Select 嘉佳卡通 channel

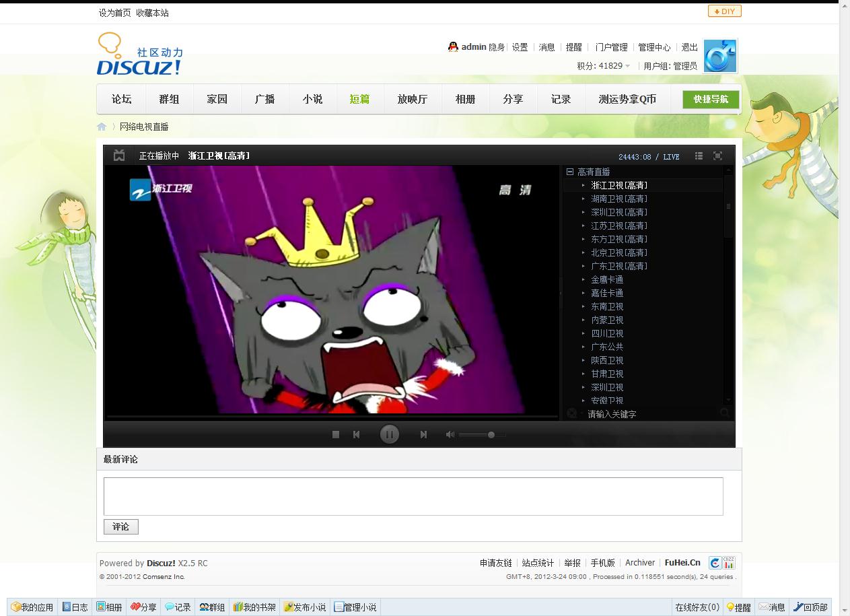point(607,293)
